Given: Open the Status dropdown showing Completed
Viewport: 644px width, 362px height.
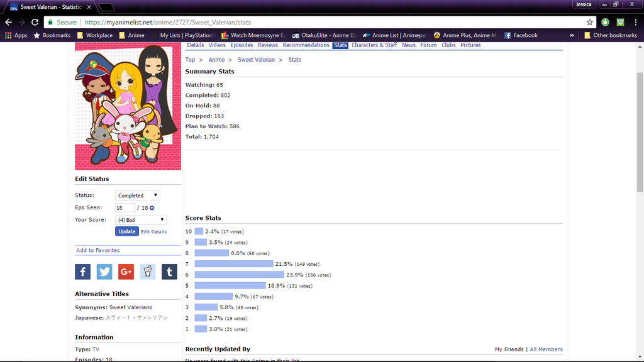Looking at the screenshot, I should pyautogui.click(x=138, y=195).
